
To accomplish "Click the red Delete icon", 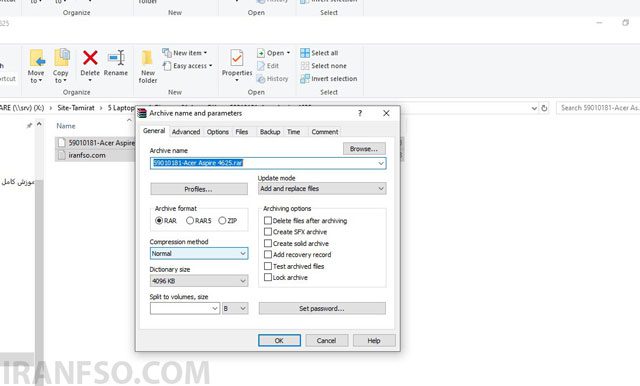I will [90, 58].
